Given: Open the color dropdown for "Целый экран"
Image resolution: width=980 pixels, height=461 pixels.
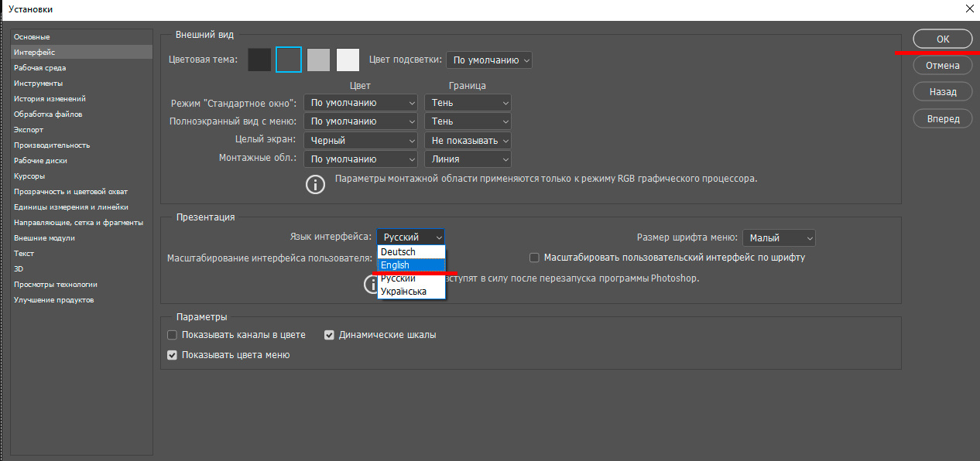Looking at the screenshot, I should (360, 139).
